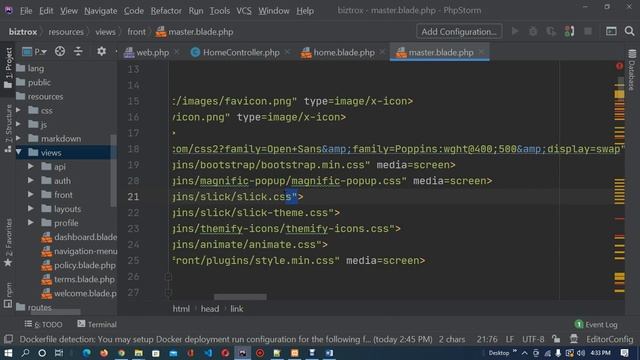Image resolution: width=640 pixels, height=360 pixels.
Task: Click the UTF-8 encoding selector
Action: pos(533,340)
